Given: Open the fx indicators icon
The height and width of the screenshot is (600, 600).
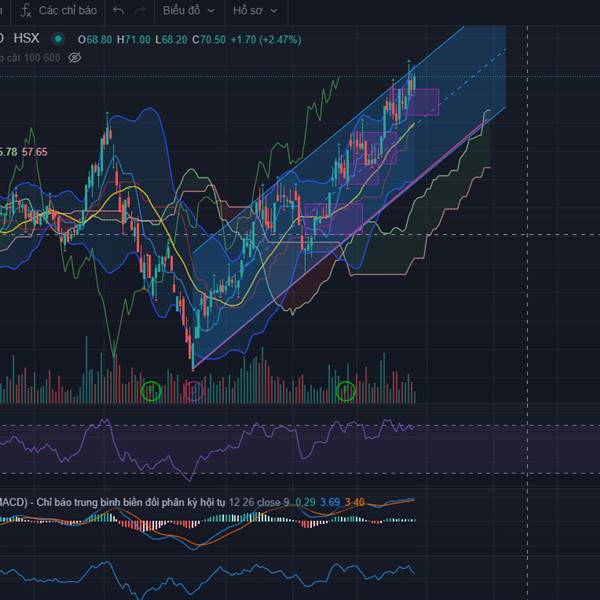Looking at the screenshot, I should coord(26,10).
